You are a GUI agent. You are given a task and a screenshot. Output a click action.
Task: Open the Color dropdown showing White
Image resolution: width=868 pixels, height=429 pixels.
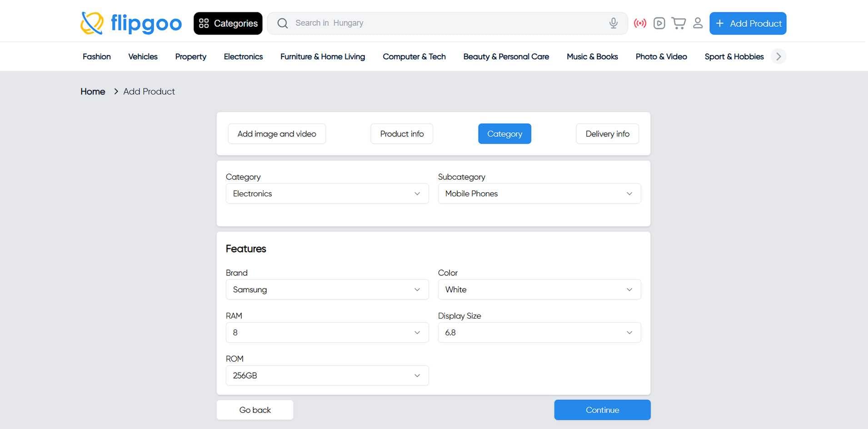coord(539,289)
